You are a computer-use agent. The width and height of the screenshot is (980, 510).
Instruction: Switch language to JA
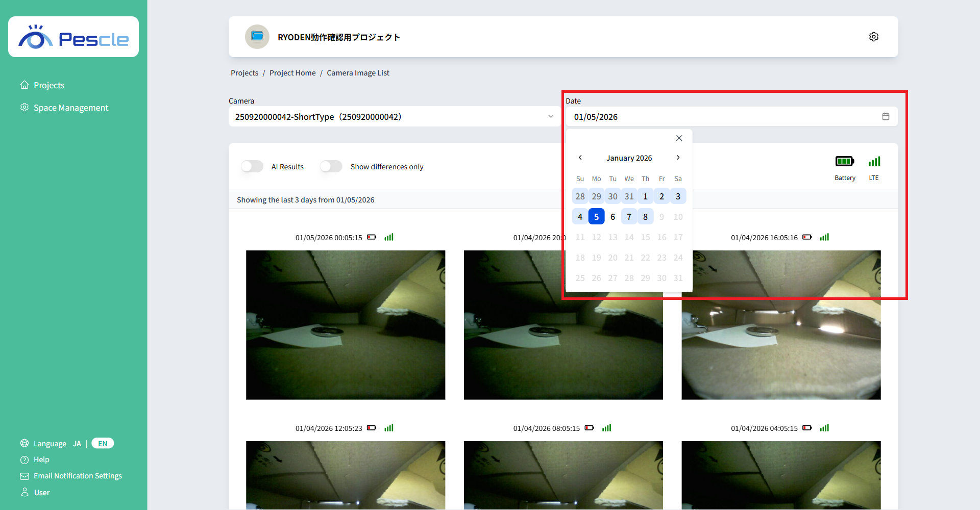pos(77,443)
